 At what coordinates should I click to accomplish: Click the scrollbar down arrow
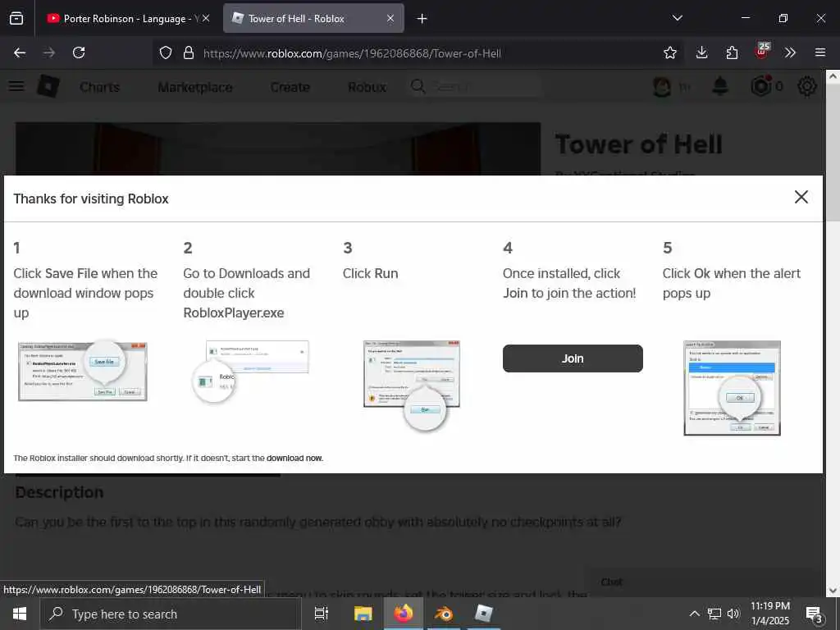tap(833, 591)
